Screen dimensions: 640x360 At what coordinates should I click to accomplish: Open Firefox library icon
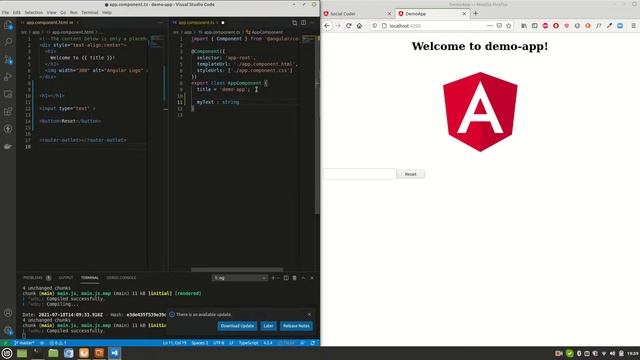pos(524,26)
